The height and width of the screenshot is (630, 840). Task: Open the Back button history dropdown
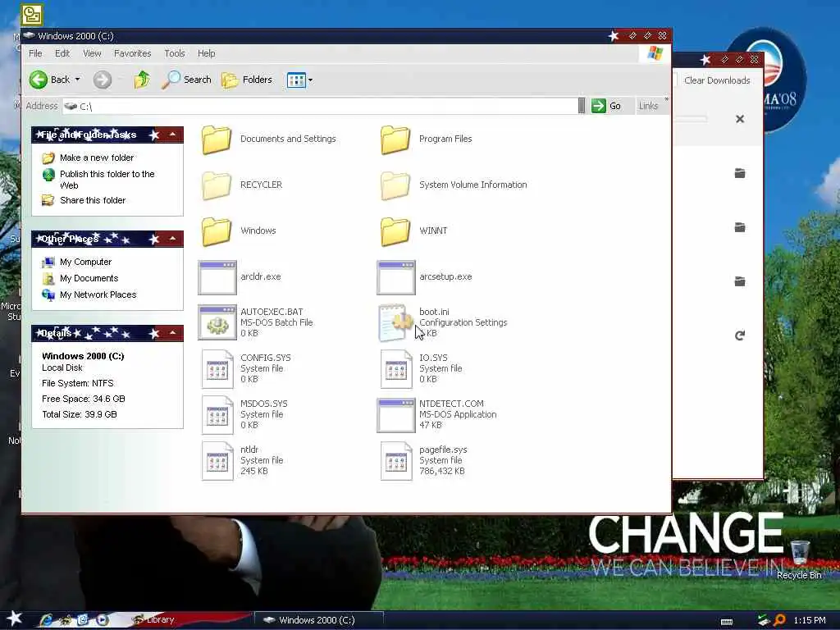[78, 80]
